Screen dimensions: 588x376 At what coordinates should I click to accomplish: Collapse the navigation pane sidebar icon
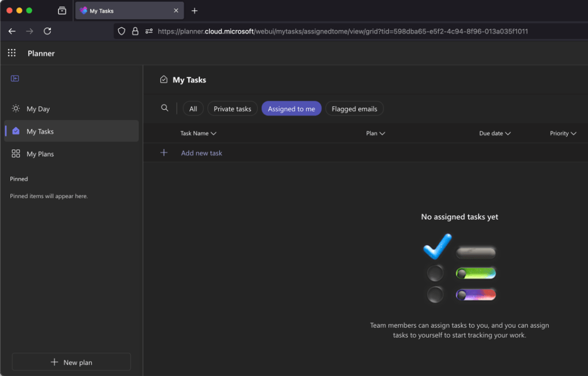pos(15,79)
